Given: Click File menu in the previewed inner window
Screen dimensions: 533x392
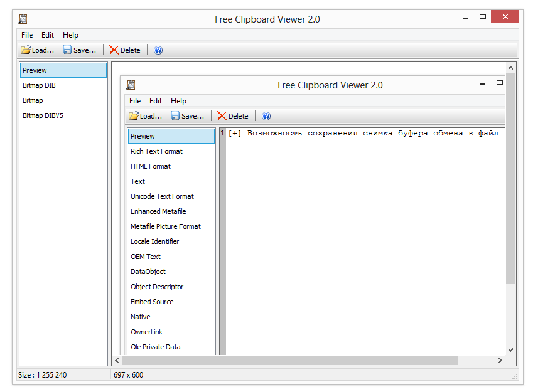Looking at the screenshot, I should click(x=135, y=101).
